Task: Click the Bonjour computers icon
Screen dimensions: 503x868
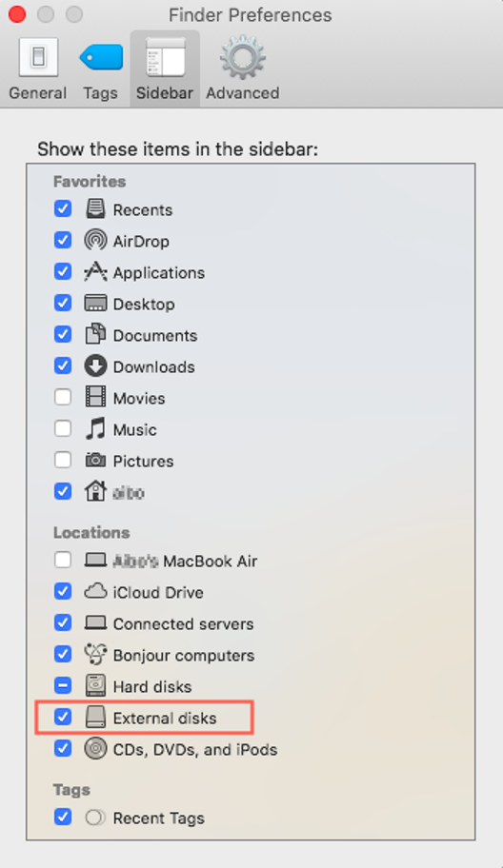Action: pos(95,654)
